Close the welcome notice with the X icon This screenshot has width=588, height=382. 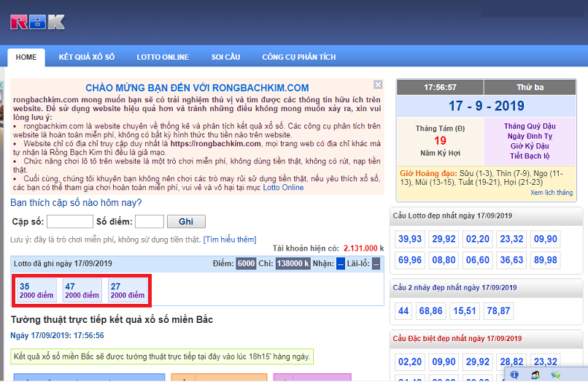coord(378,85)
